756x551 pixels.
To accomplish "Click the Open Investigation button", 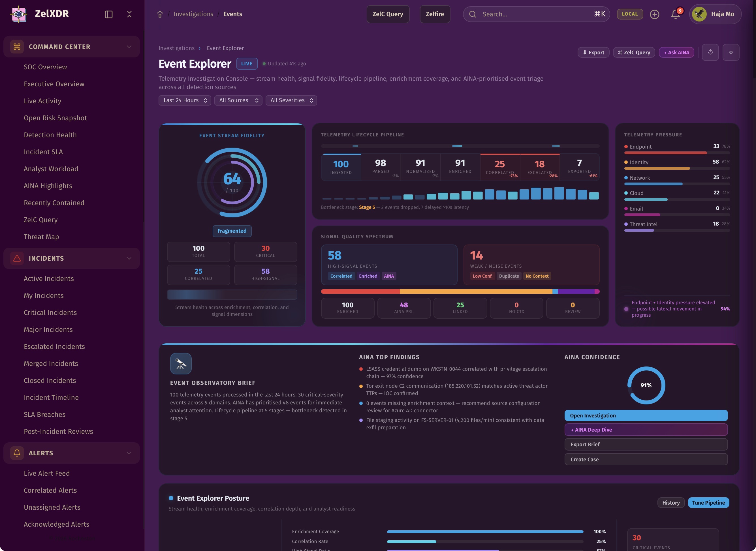I will tap(646, 415).
